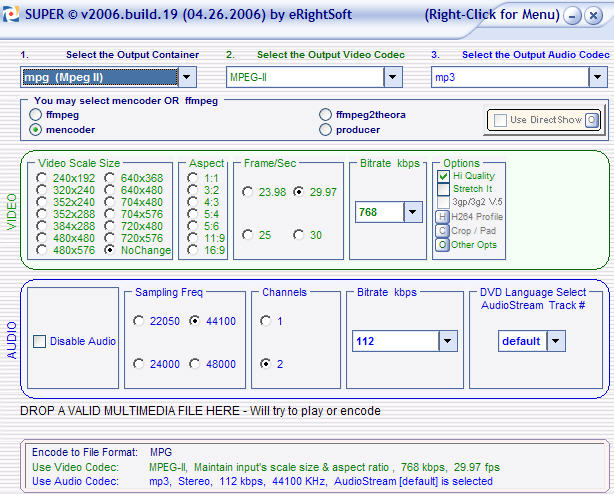Select 30 frames per second
The image size is (614, 495).
(299, 235)
